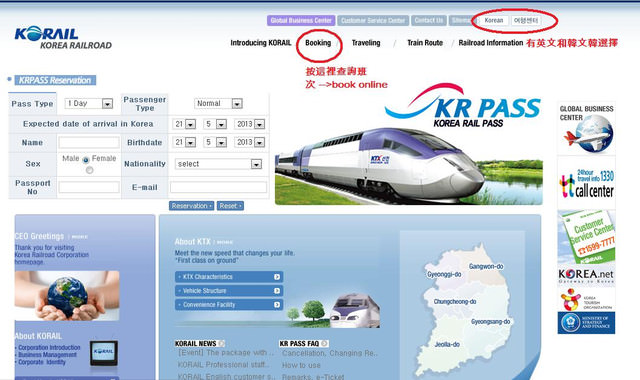Viewport: 640px width, 380px height.
Task: Select Gangwon-do on the Korea map
Action: click(486, 267)
